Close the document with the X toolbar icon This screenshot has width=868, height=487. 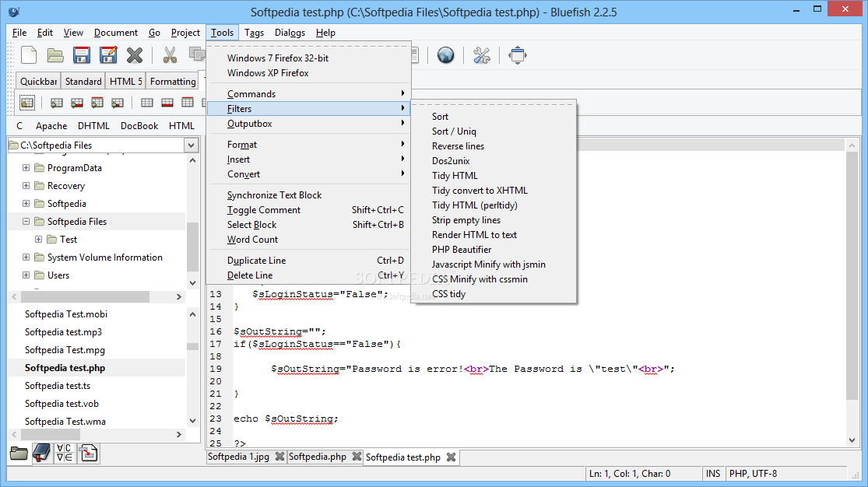pos(135,55)
